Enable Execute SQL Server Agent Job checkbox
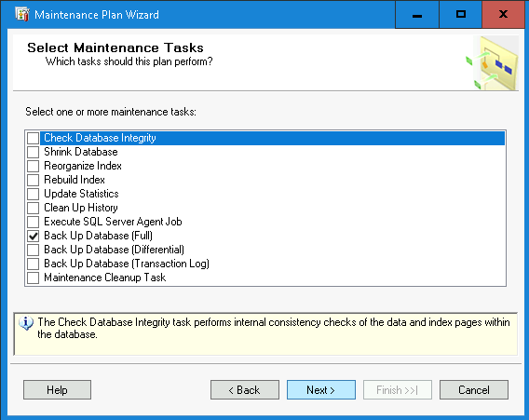Image resolution: width=529 pixels, height=420 pixels. pos(34,222)
